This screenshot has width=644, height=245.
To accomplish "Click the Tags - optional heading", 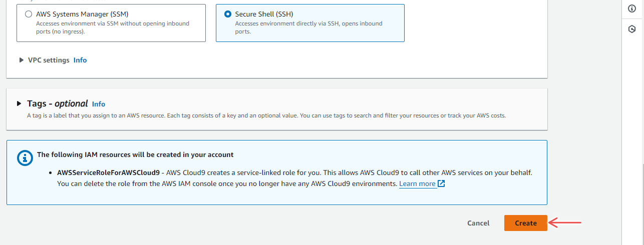I will click(58, 103).
